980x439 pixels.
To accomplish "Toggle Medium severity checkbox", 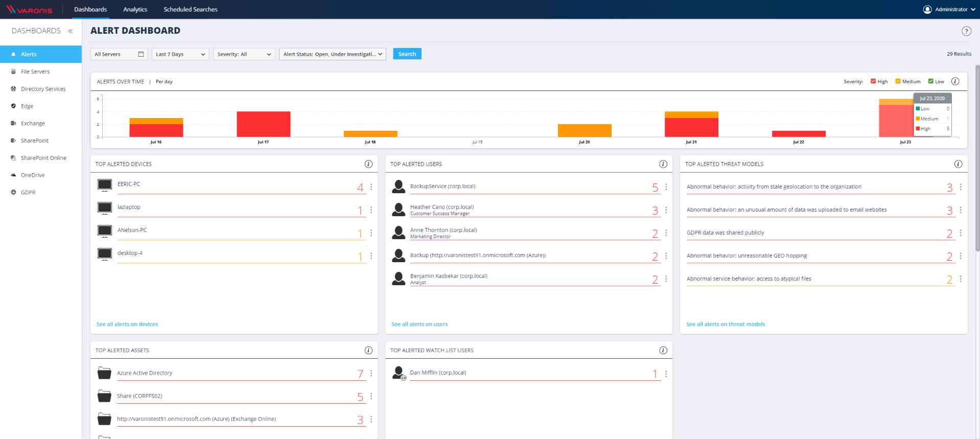I will coord(898,81).
